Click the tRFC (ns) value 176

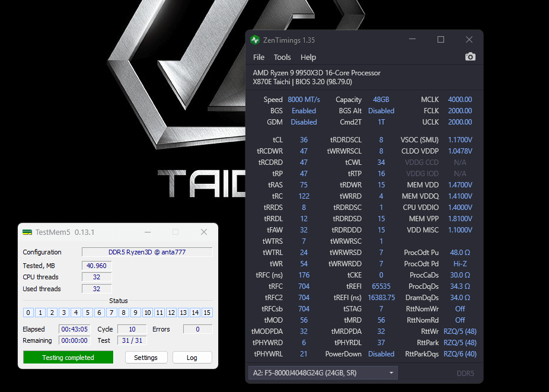click(x=304, y=275)
